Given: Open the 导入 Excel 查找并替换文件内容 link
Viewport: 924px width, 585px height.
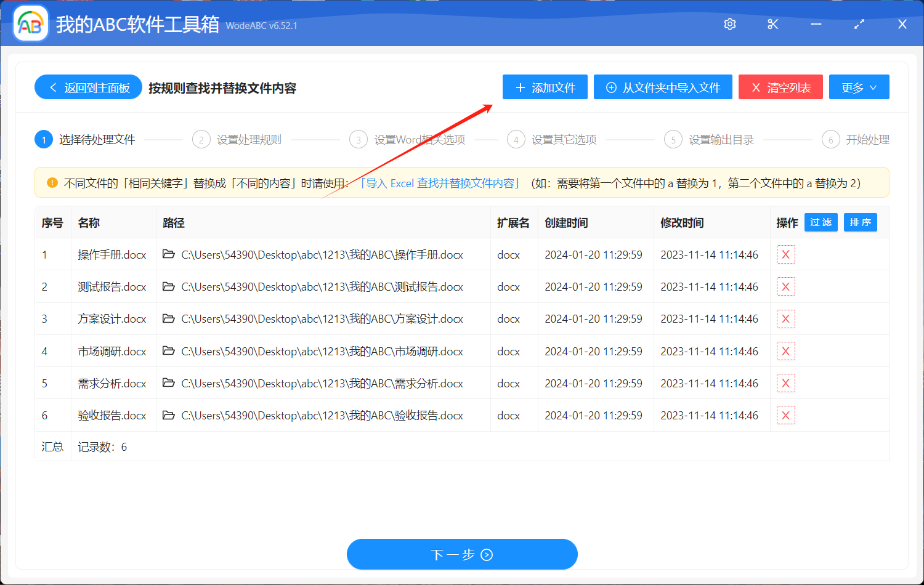Looking at the screenshot, I should 439,183.
